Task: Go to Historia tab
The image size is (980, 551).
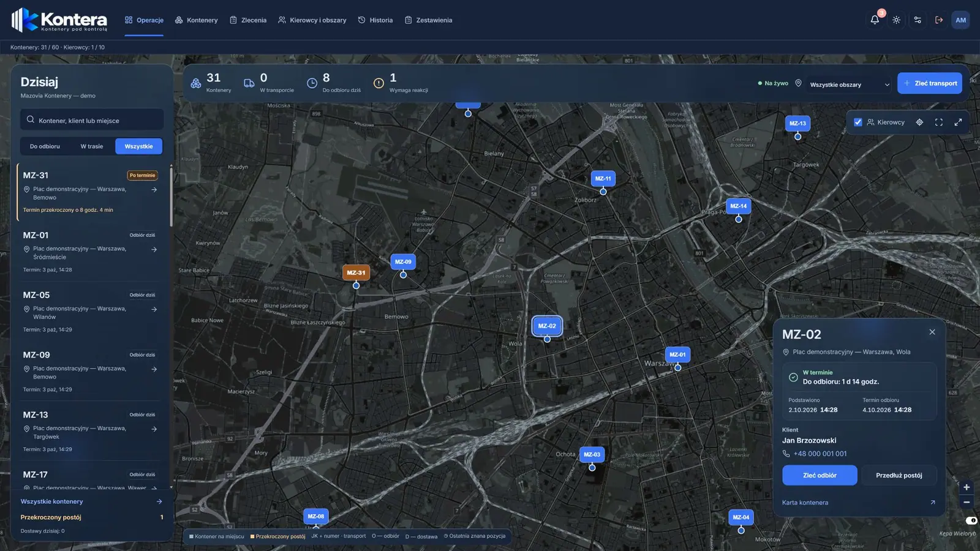Action: pos(375,20)
